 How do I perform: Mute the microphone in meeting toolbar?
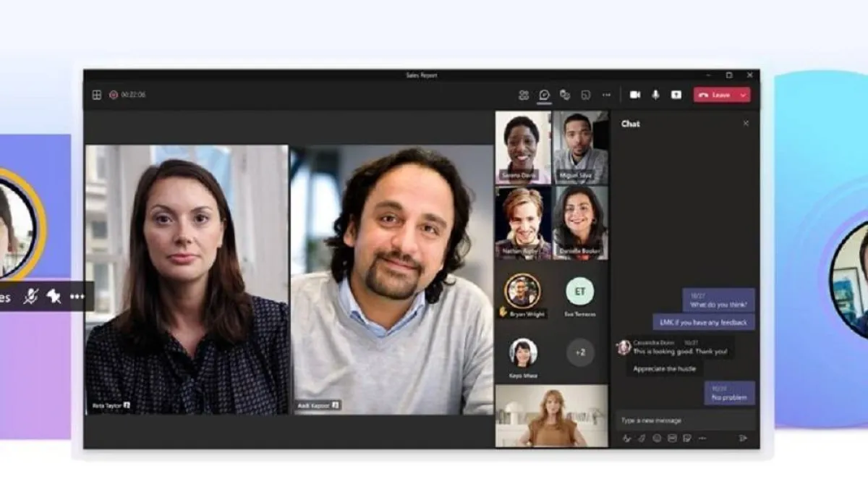pyautogui.click(x=656, y=95)
